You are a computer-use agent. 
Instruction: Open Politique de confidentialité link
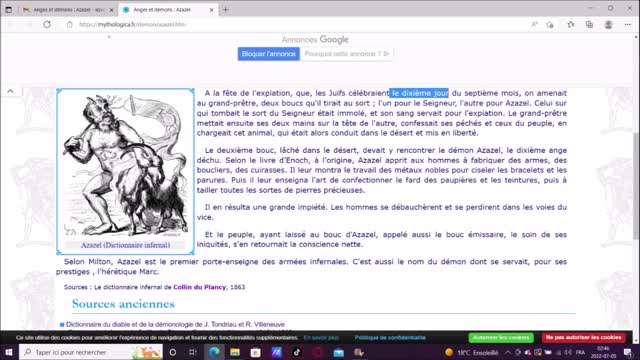[x=390, y=338]
